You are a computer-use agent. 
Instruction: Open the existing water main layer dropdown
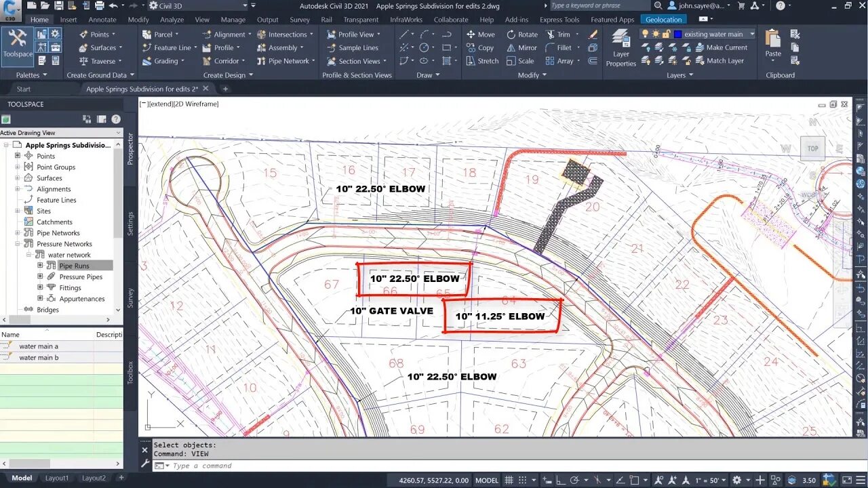(x=752, y=34)
